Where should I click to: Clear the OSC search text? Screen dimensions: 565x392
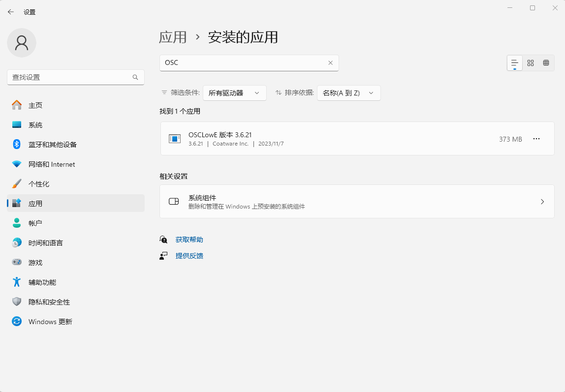[x=330, y=63]
